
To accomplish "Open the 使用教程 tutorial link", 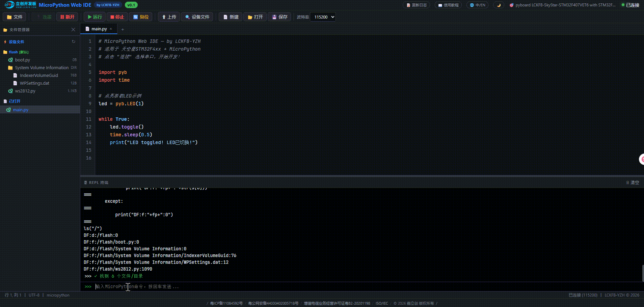I will click(448, 5).
